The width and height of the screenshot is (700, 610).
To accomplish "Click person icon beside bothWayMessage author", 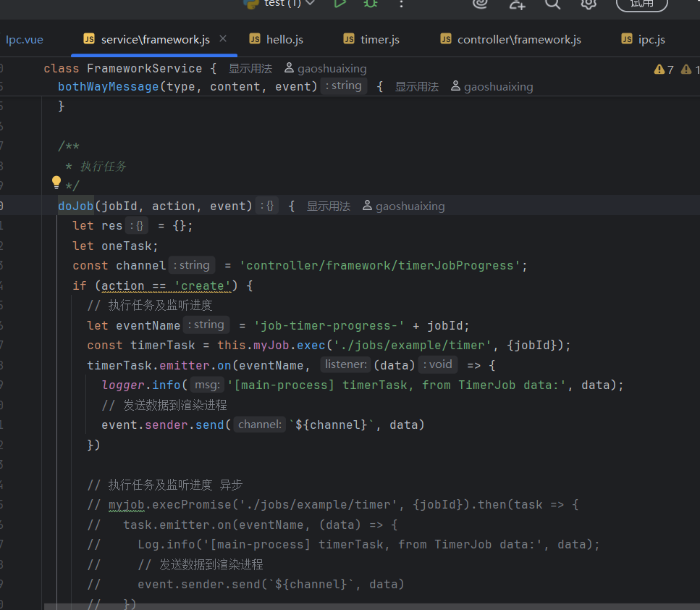I will [455, 85].
